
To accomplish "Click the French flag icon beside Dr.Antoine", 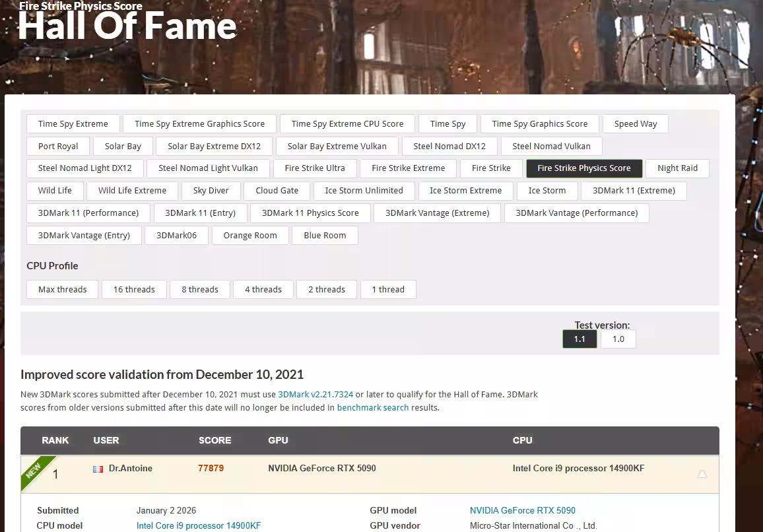I will pyautogui.click(x=98, y=469).
